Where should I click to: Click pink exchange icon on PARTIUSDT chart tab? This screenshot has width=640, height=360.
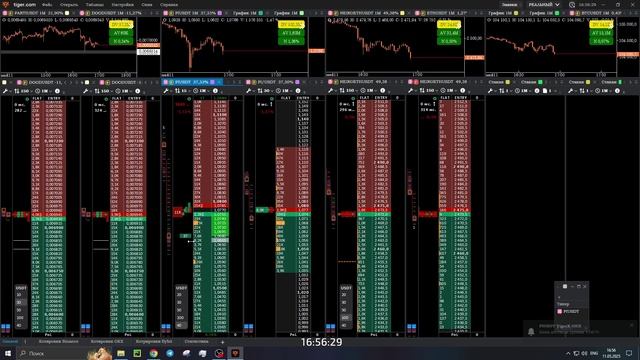5,13
